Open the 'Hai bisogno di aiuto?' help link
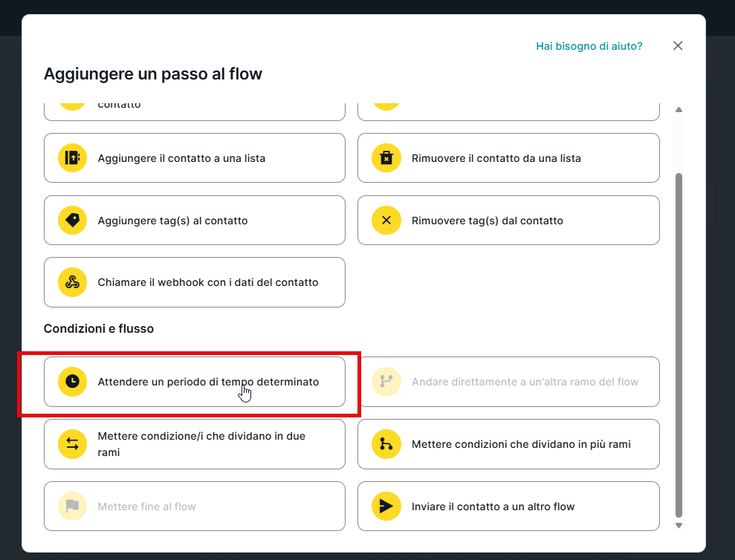The width and height of the screenshot is (735, 560). click(589, 46)
